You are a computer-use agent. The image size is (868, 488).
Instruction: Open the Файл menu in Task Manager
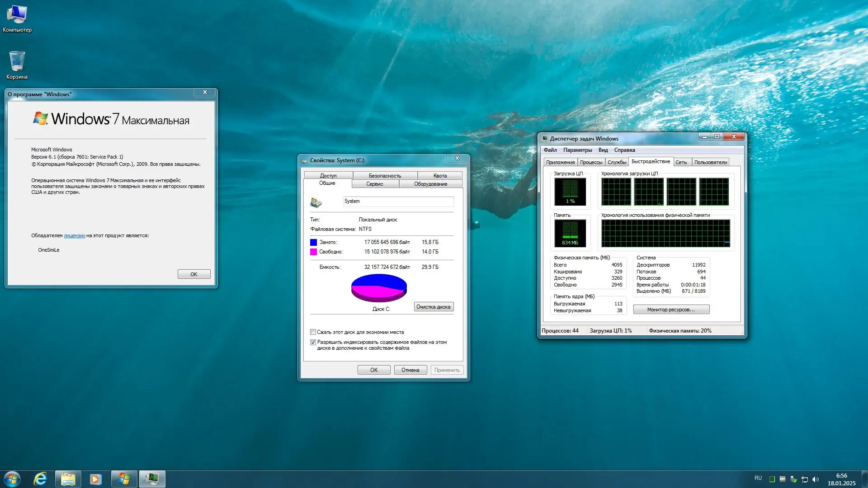pyautogui.click(x=550, y=150)
